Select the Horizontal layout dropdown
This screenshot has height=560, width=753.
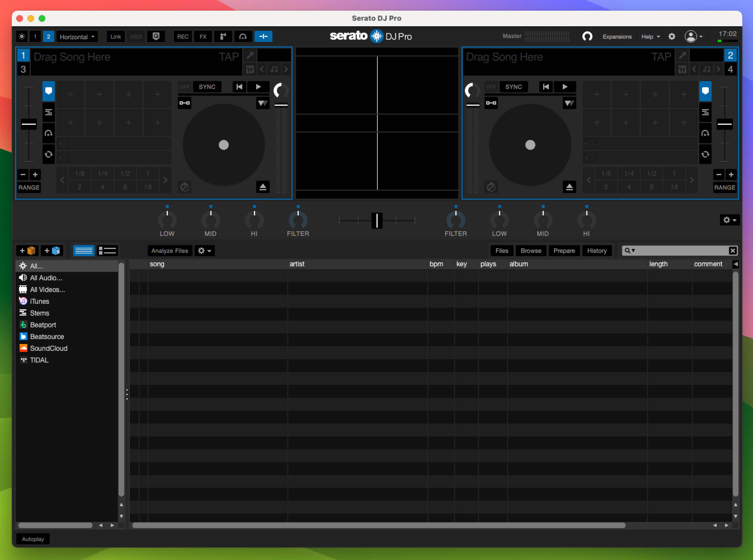(x=76, y=36)
